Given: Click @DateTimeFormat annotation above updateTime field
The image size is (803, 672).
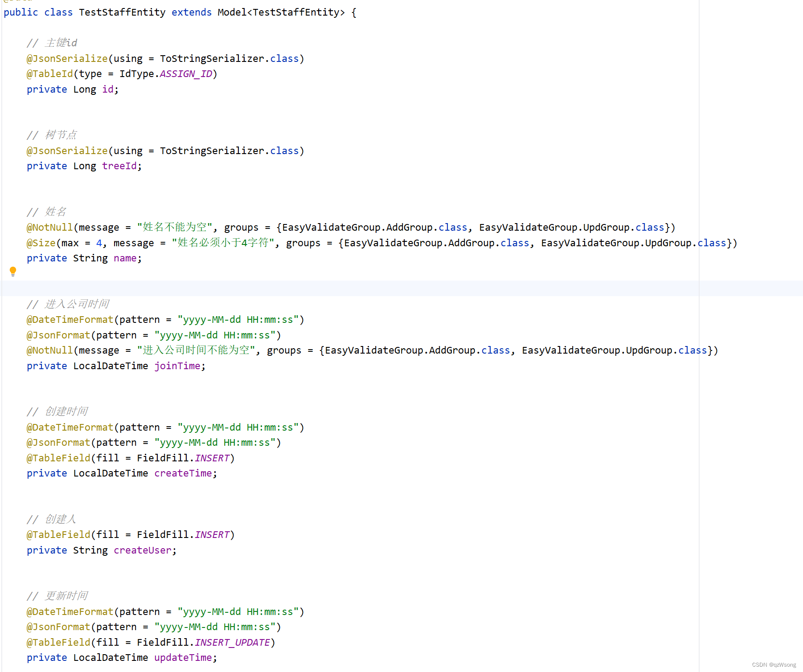Looking at the screenshot, I should click(70, 612).
